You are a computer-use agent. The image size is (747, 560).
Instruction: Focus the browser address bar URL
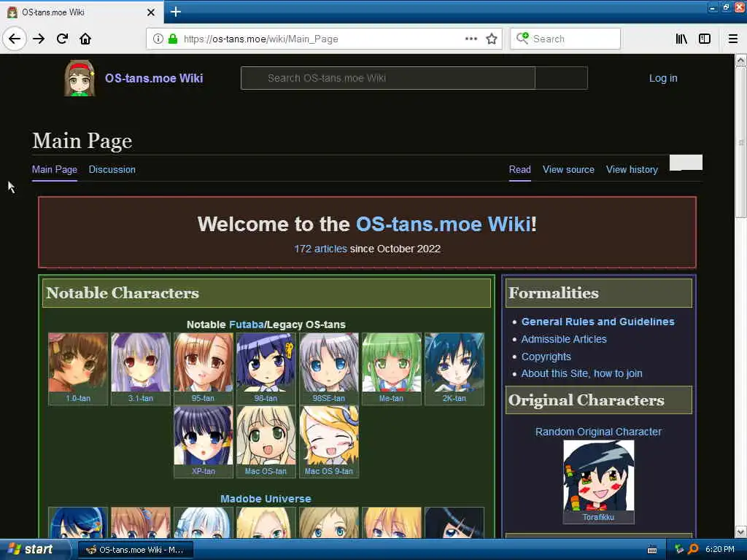[260, 39]
